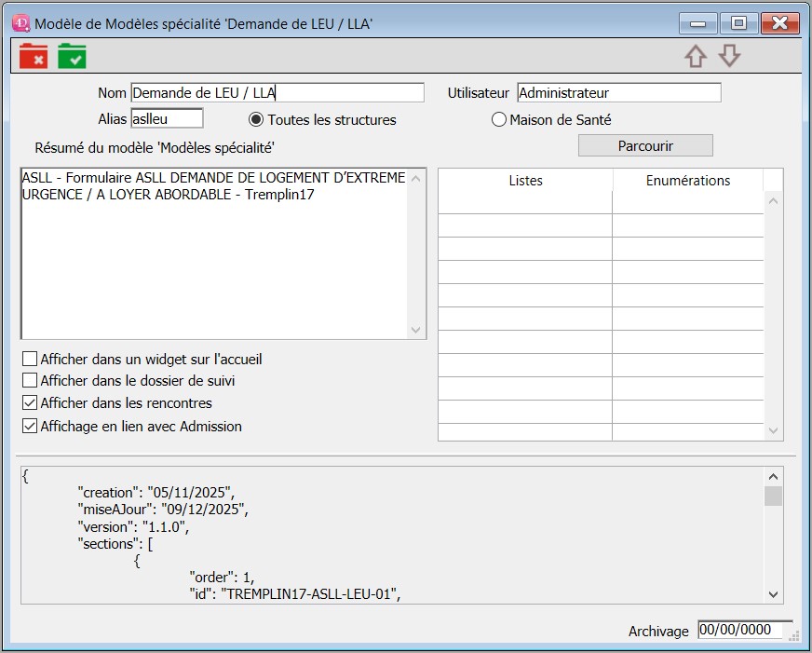
Task: Select the 'Toutes les structures' radio button
Action: coord(256,120)
